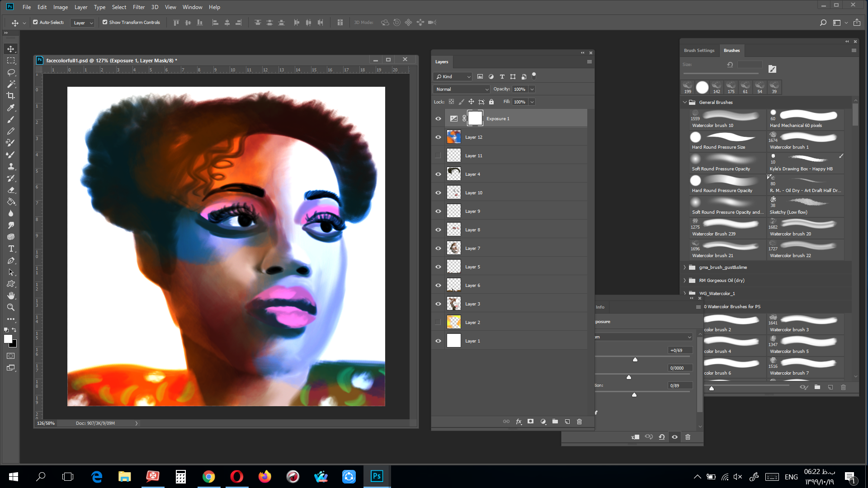The height and width of the screenshot is (488, 868).
Task: Open the Opacity value dropdown arrow
Action: (x=532, y=89)
